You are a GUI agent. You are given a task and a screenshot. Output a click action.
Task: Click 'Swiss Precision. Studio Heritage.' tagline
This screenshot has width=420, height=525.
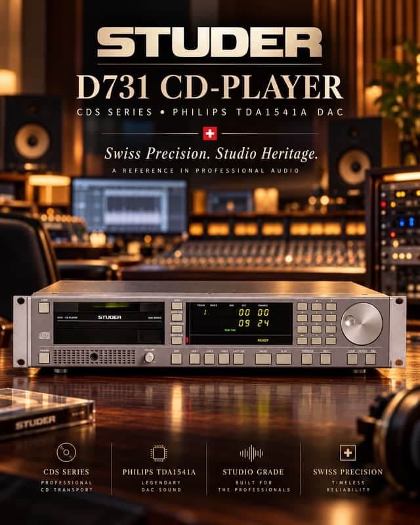[x=211, y=154]
